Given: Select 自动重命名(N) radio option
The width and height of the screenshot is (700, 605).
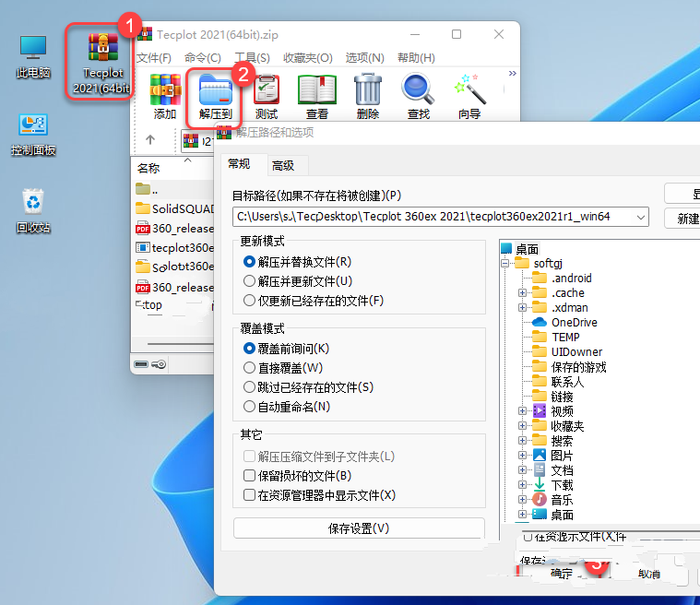Looking at the screenshot, I should tap(287, 407).
